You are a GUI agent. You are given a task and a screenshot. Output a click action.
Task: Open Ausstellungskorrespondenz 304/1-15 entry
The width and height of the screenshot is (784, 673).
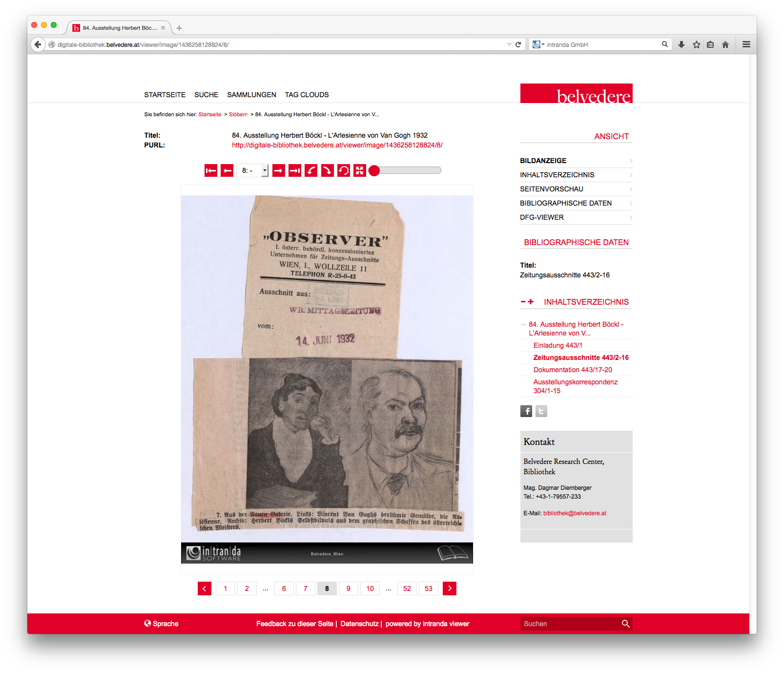click(576, 386)
